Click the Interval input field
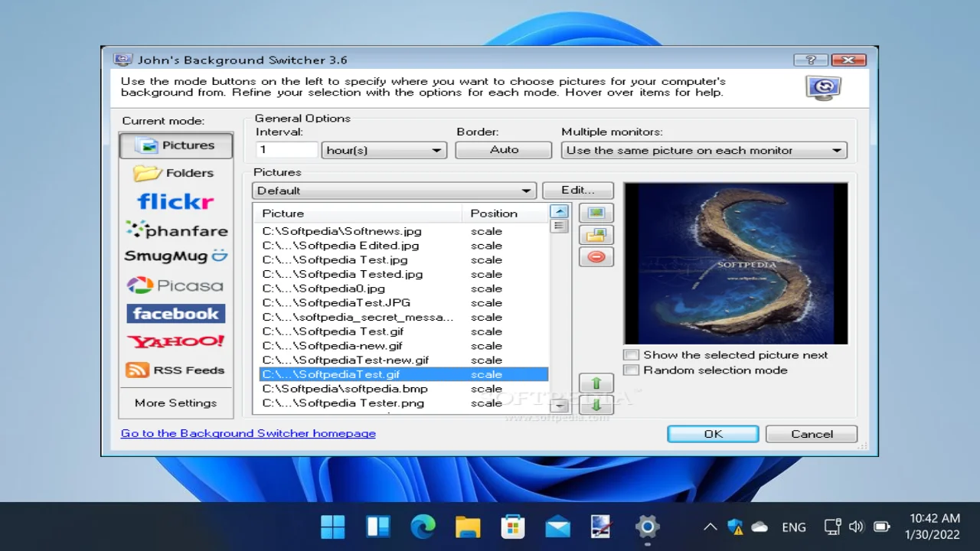The image size is (980, 551). point(286,150)
